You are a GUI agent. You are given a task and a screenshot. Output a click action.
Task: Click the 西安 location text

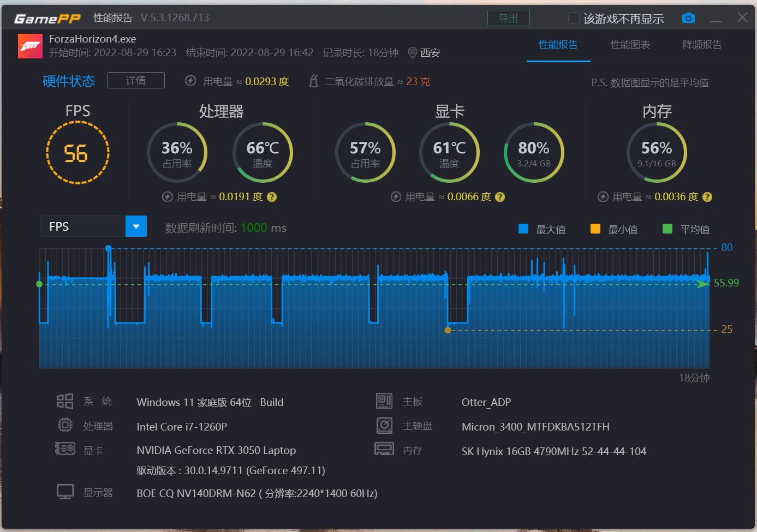430,52
